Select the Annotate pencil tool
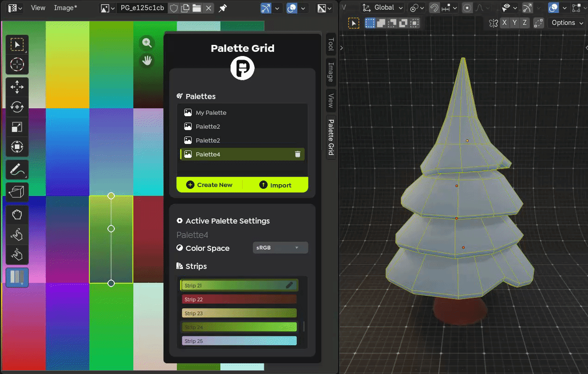 click(x=17, y=170)
